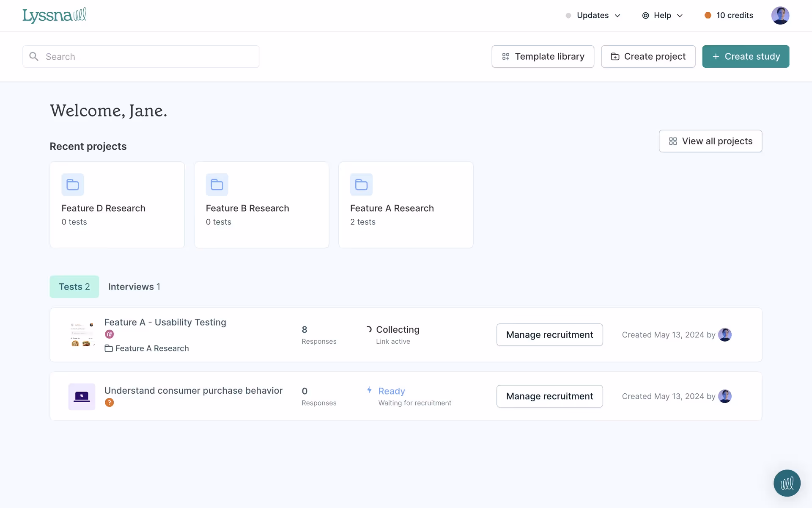Open the Template library
Screen dimensions: 812x508
(543, 56)
